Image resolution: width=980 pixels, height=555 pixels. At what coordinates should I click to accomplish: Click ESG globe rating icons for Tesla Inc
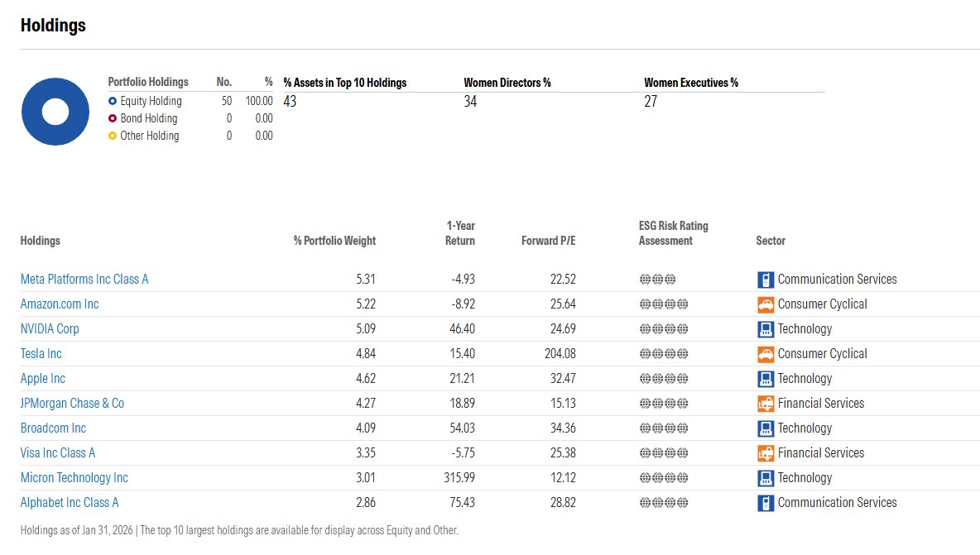click(664, 354)
